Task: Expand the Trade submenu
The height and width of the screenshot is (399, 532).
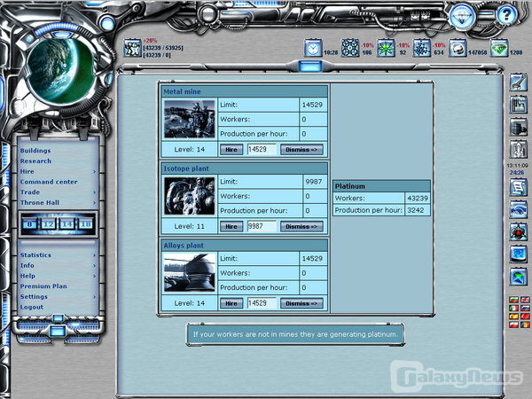Action: point(94,192)
